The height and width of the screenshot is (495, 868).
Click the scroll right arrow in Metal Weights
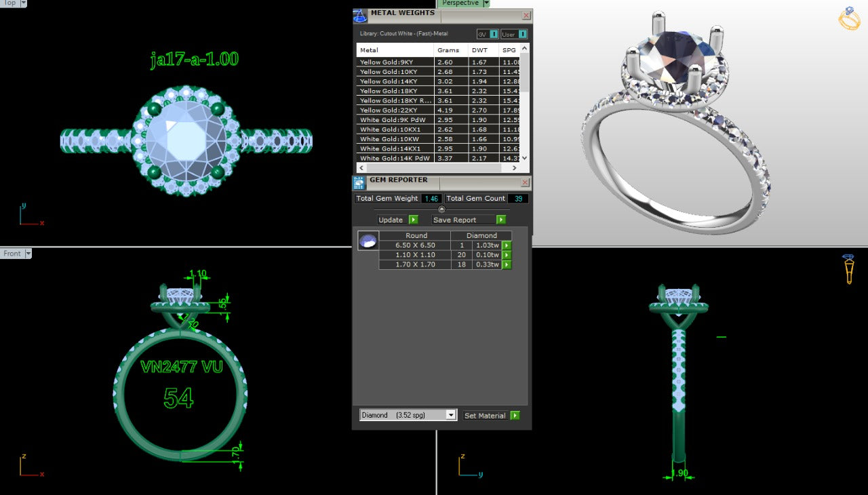click(x=515, y=167)
